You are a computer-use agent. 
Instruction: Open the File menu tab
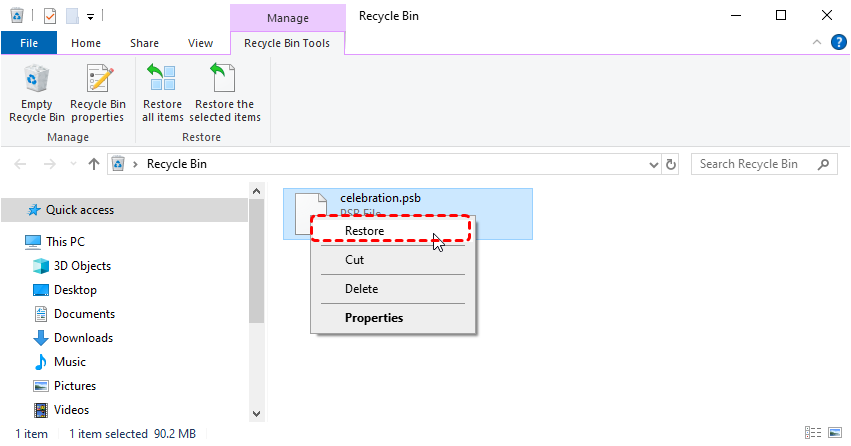coord(29,43)
